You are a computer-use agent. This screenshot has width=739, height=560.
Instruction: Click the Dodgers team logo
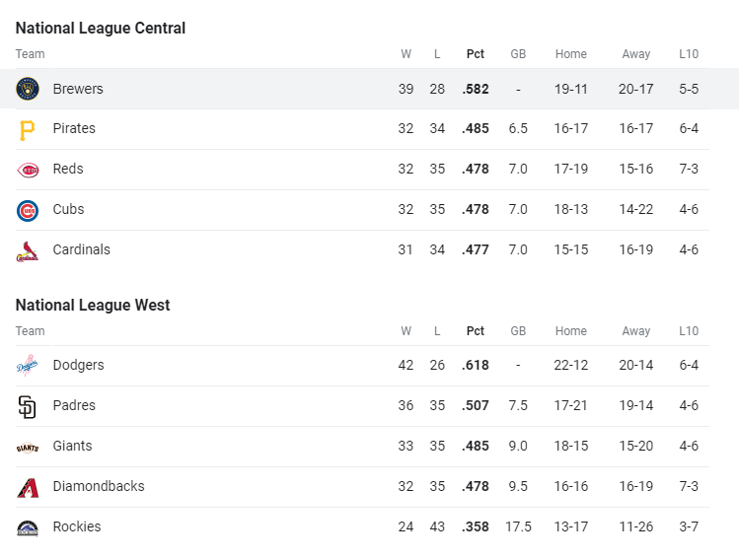(x=28, y=366)
